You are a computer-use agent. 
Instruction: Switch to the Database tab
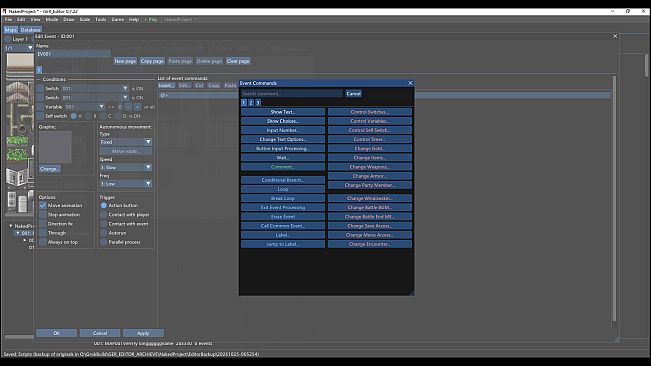click(x=31, y=30)
